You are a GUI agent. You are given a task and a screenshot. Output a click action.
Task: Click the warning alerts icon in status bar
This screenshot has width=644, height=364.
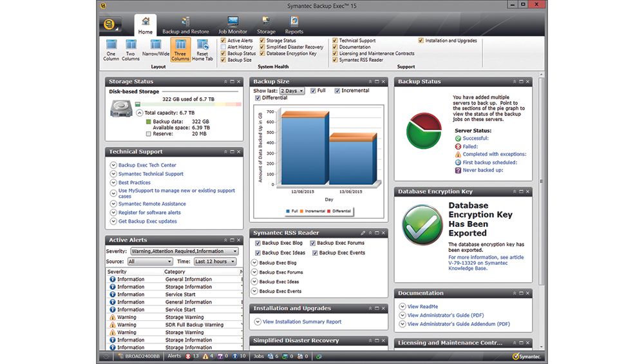[205, 356]
